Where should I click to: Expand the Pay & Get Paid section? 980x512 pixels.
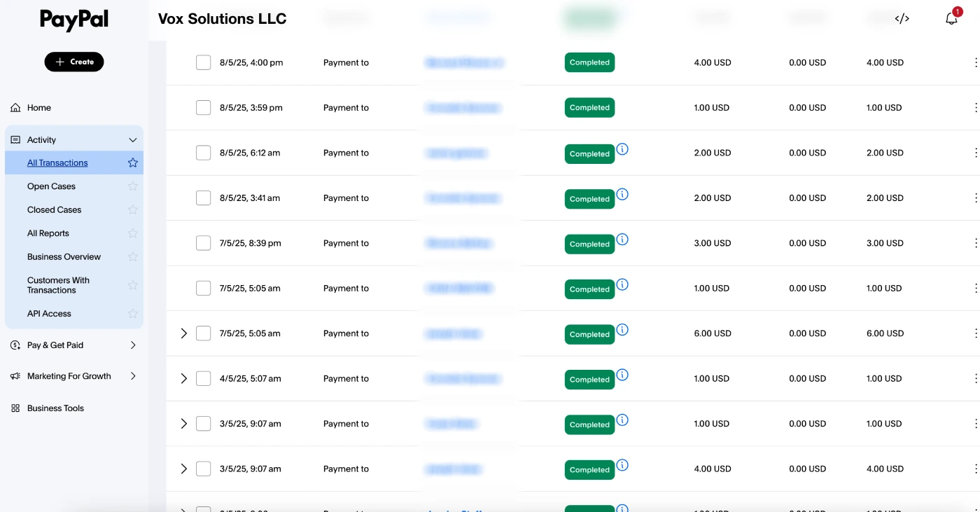(x=133, y=345)
